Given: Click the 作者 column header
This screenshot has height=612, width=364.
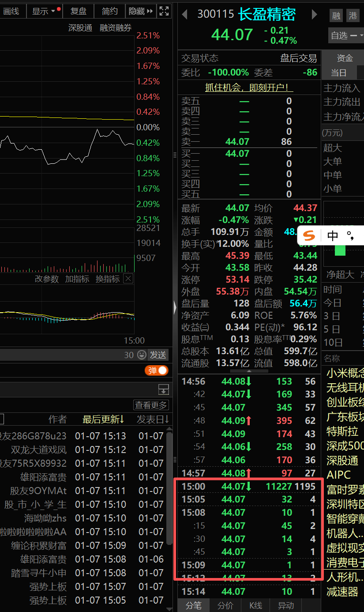Looking at the screenshot, I should (57, 419).
